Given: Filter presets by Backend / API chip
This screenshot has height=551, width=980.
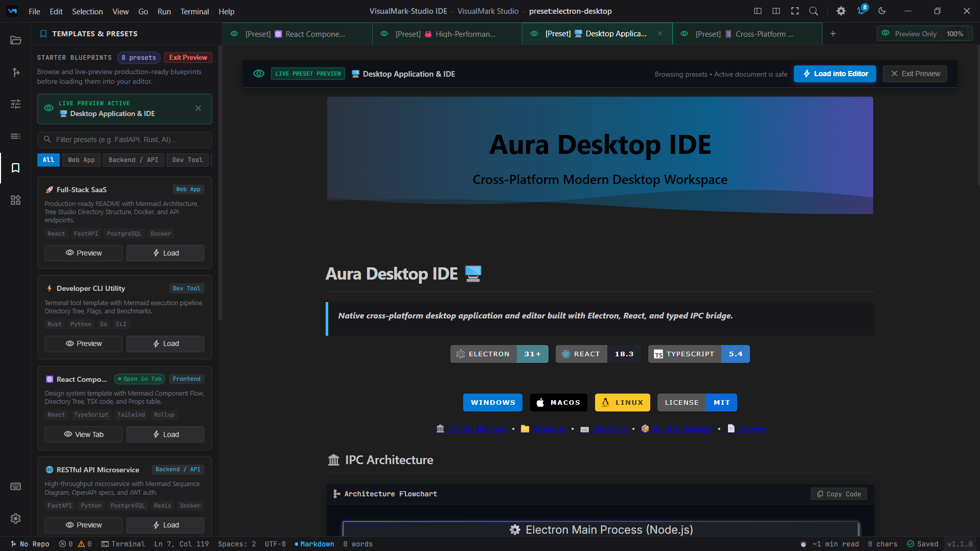Looking at the screenshot, I should click(x=133, y=160).
